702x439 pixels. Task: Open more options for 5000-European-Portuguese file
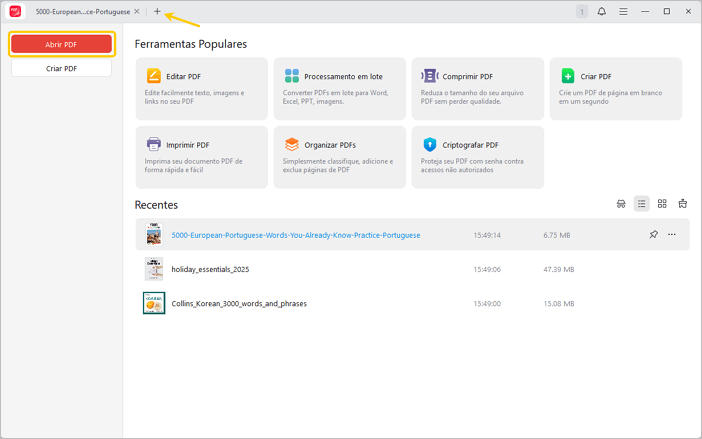point(672,234)
